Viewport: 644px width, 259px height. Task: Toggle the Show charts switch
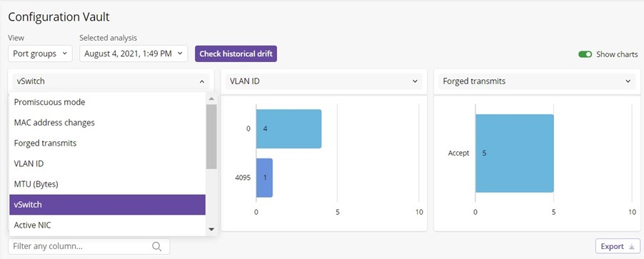coord(585,54)
